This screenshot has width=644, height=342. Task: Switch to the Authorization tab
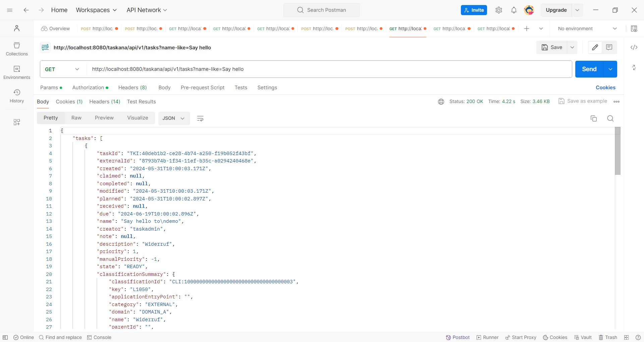click(x=90, y=88)
